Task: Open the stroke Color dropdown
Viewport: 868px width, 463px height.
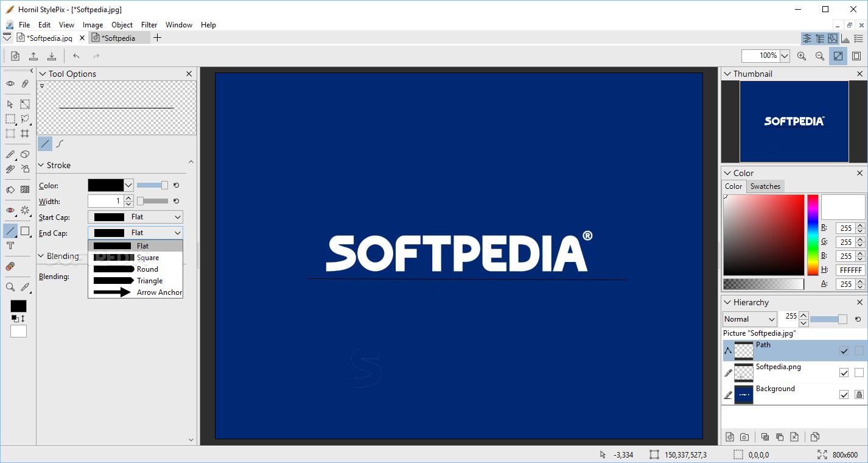Action: pos(128,185)
